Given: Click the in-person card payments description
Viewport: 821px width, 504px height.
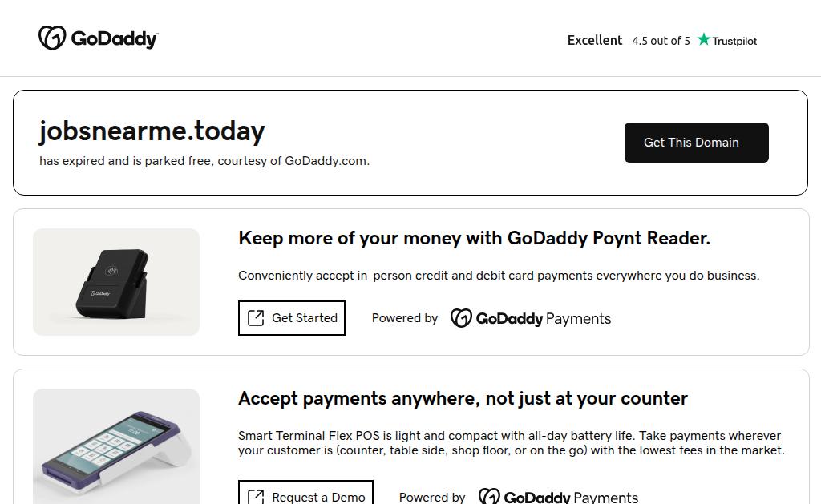Looking at the screenshot, I should tap(499, 276).
